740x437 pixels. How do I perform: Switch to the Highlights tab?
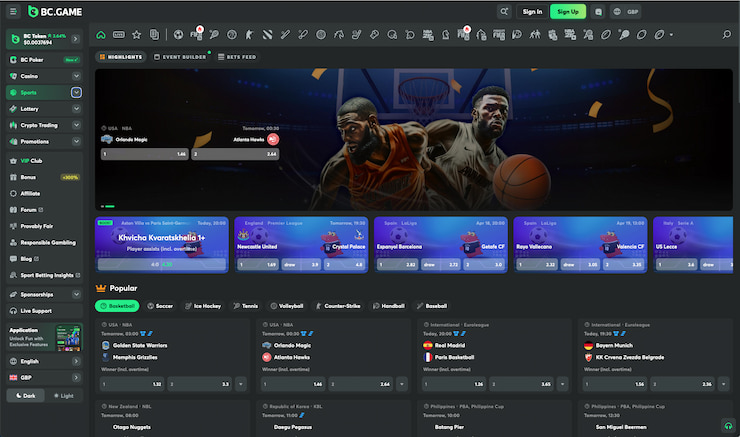[x=121, y=57]
